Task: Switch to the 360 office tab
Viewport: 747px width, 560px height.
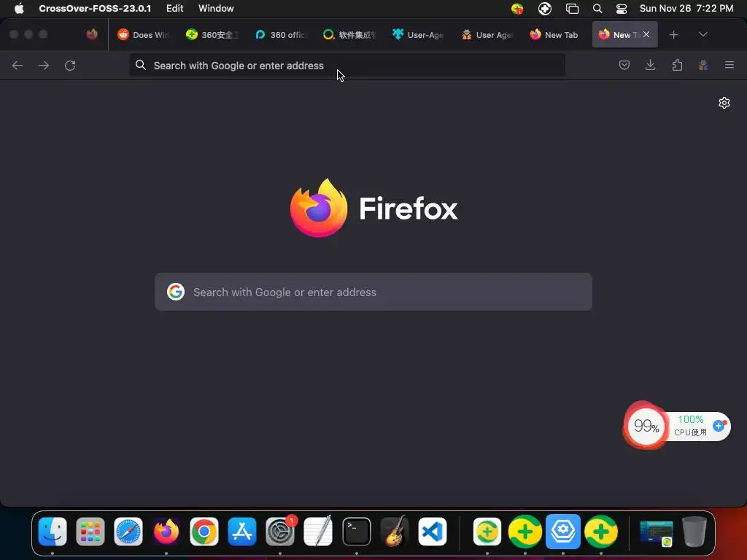Action: coord(281,35)
